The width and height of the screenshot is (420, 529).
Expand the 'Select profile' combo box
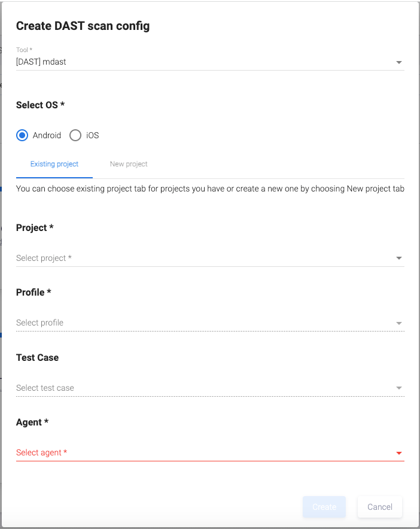point(203,323)
